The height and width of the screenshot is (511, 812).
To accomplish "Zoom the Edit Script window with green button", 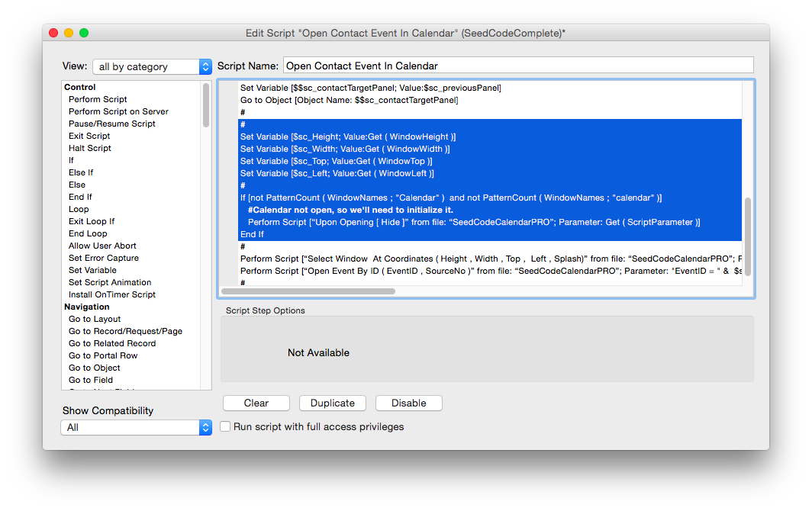I will (84, 33).
